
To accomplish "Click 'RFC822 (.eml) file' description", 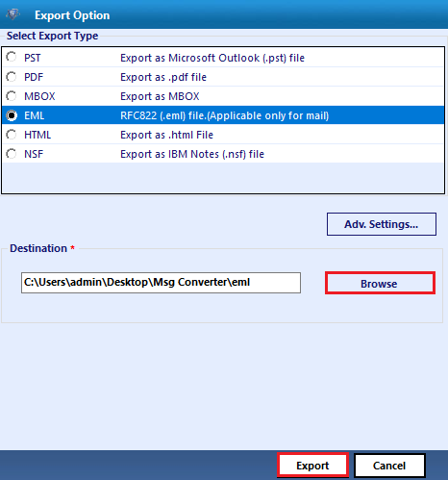I will pyautogui.click(x=225, y=115).
